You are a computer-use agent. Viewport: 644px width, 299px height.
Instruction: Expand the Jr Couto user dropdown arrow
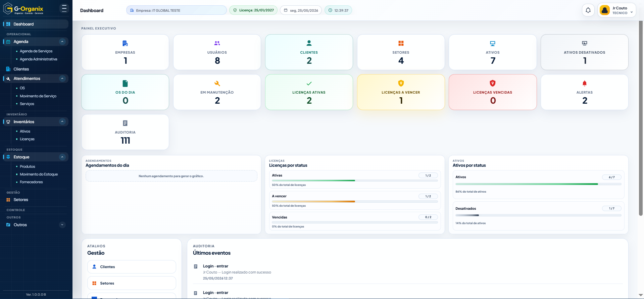pyautogui.click(x=632, y=12)
